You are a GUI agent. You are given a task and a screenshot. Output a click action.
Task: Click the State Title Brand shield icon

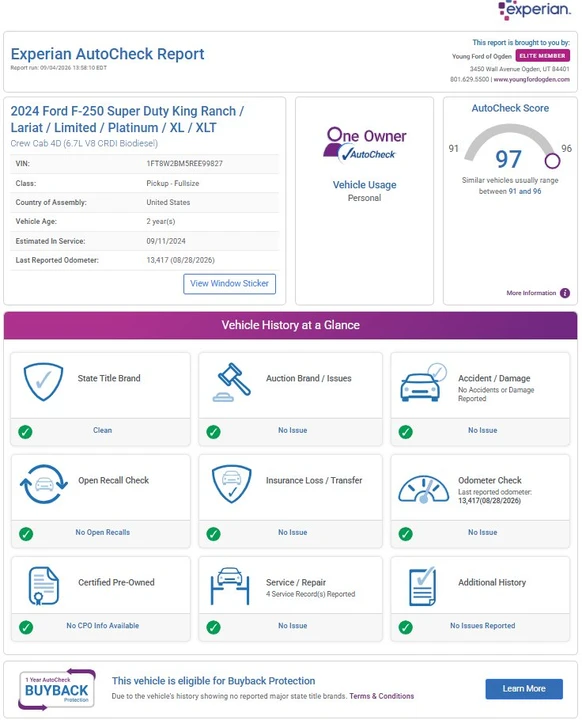pyautogui.click(x=43, y=382)
